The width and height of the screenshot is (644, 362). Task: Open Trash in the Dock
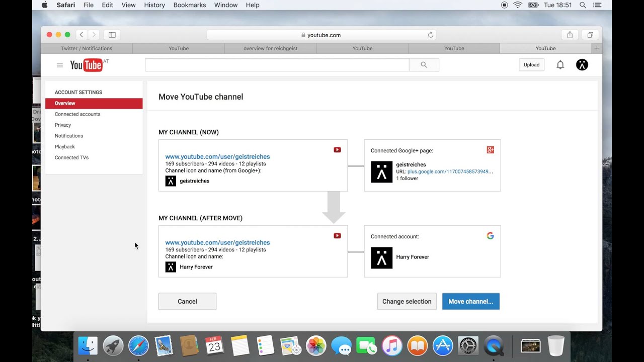tap(556, 346)
